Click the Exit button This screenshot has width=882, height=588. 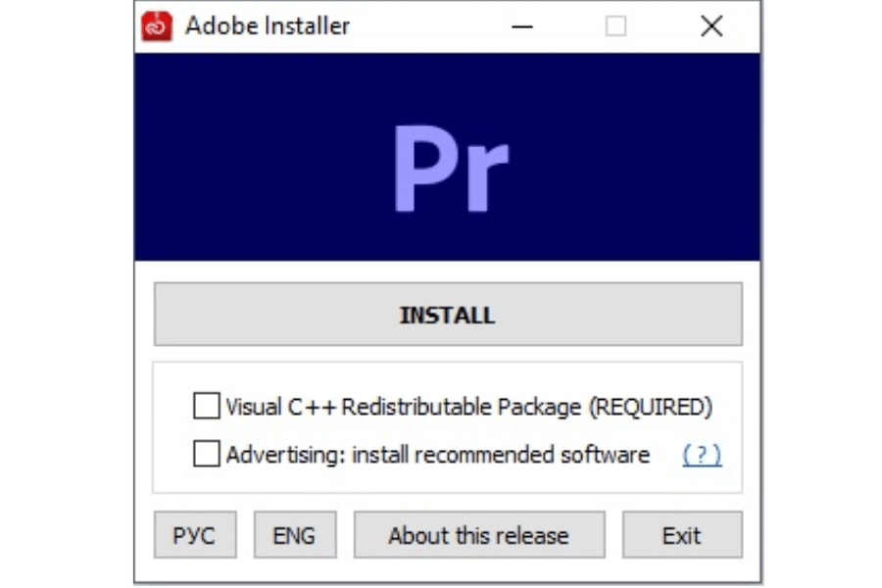[x=681, y=535]
